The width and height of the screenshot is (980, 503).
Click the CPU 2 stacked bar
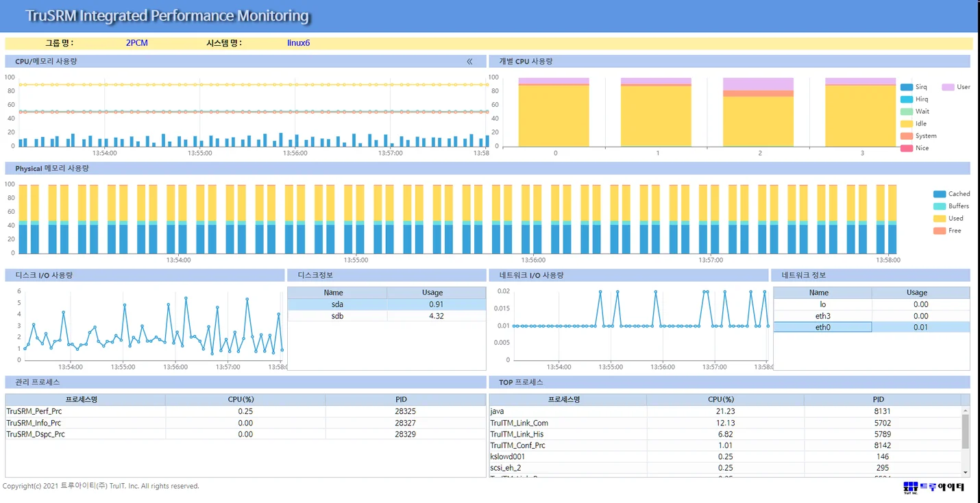click(759, 112)
